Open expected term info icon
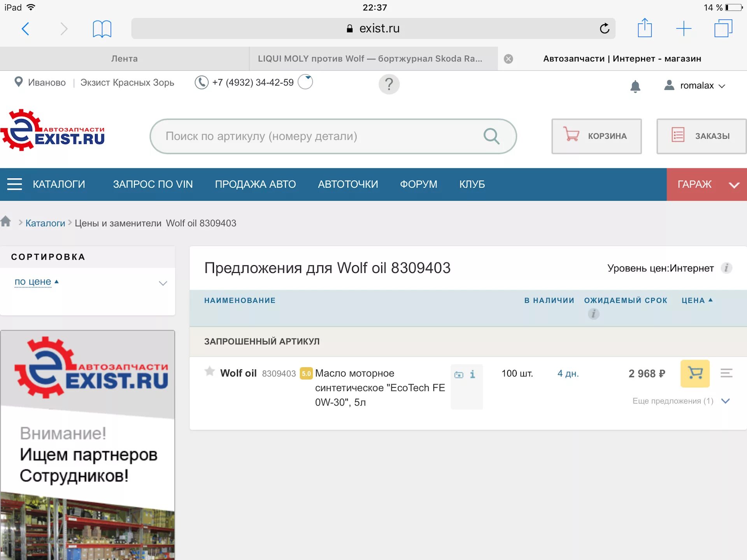The width and height of the screenshot is (747, 560). pyautogui.click(x=593, y=314)
